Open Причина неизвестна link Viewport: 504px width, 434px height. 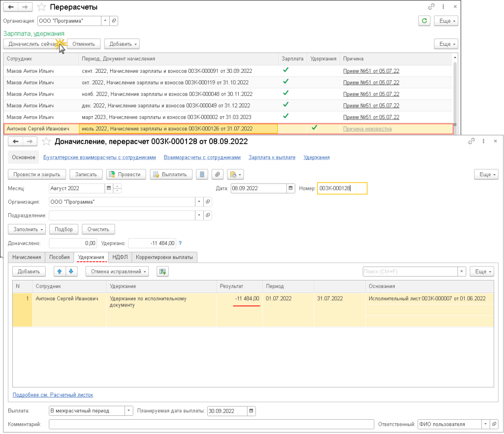point(367,129)
